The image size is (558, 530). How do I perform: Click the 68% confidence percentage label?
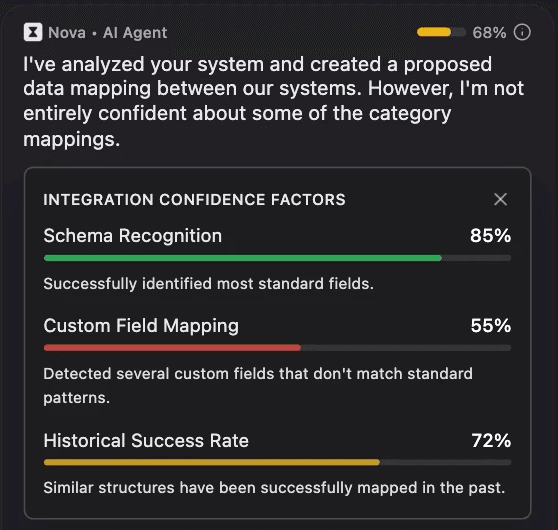(489, 33)
